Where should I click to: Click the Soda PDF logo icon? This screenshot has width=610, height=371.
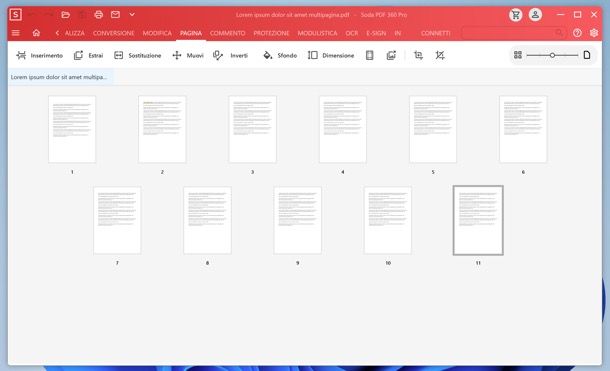(x=16, y=15)
